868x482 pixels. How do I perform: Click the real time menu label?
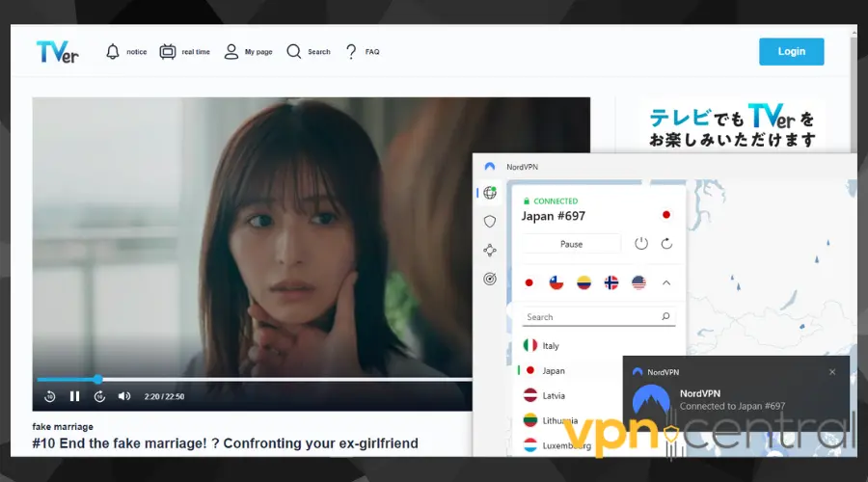[196, 52]
